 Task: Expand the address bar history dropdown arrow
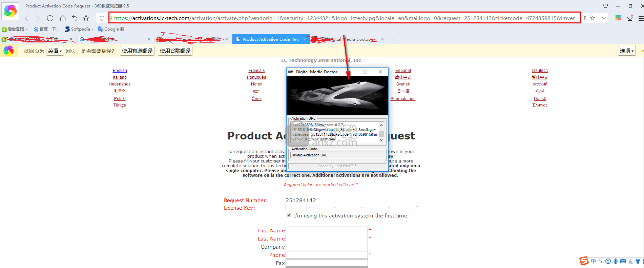(604, 18)
